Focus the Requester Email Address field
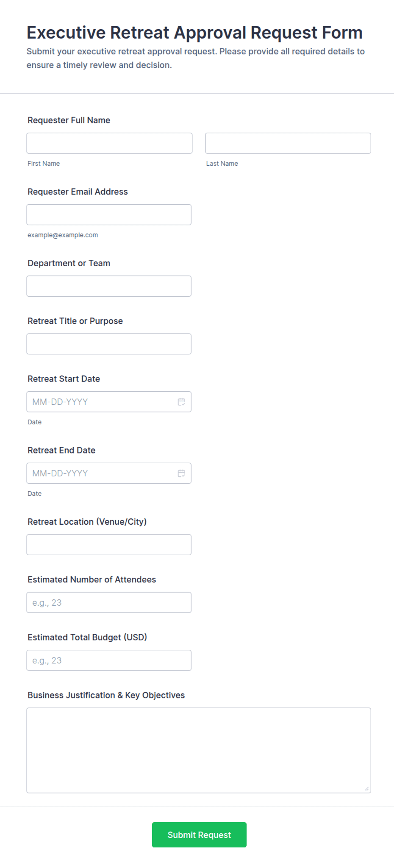 (x=109, y=215)
